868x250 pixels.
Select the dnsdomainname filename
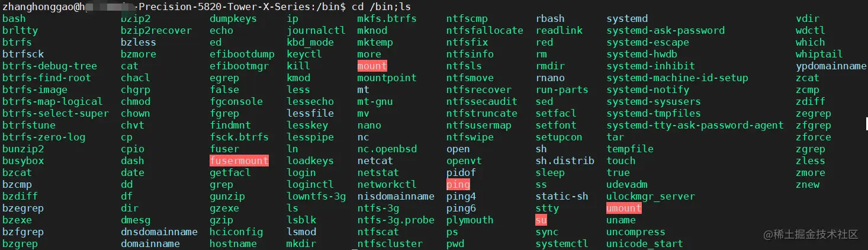(159, 232)
